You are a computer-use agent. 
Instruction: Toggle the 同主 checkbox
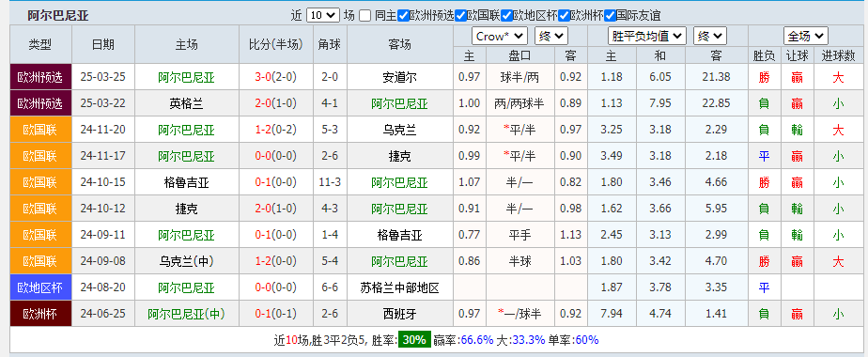click(364, 15)
